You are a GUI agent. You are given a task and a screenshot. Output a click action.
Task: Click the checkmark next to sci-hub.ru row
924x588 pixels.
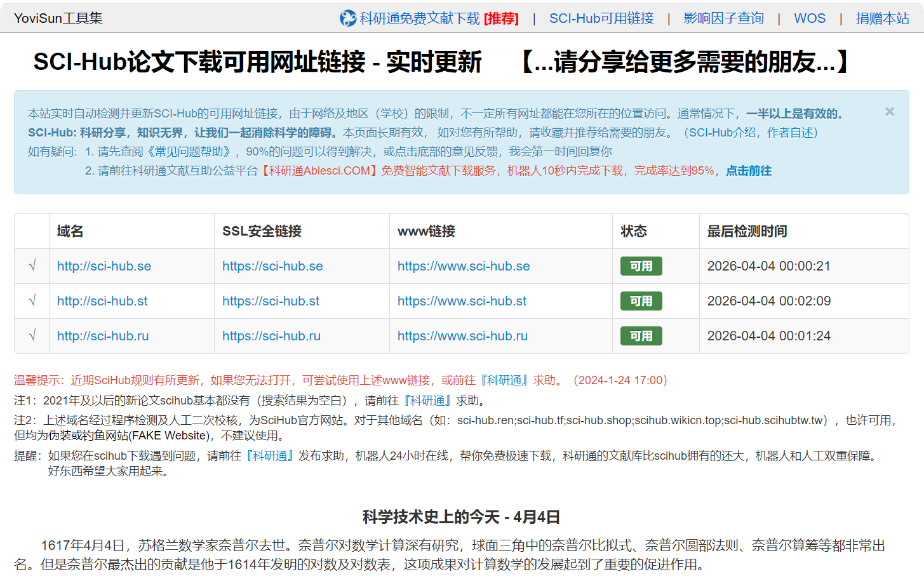pyautogui.click(x=32, y=336)
